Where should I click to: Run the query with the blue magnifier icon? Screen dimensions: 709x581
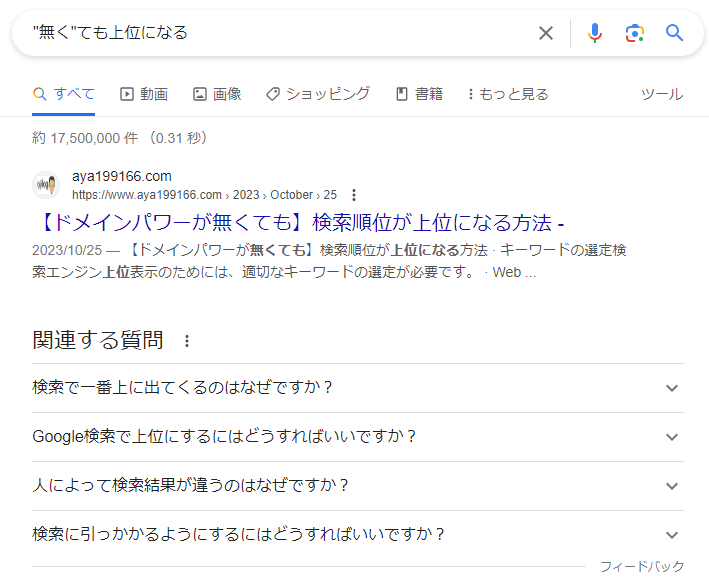(674, 33)
